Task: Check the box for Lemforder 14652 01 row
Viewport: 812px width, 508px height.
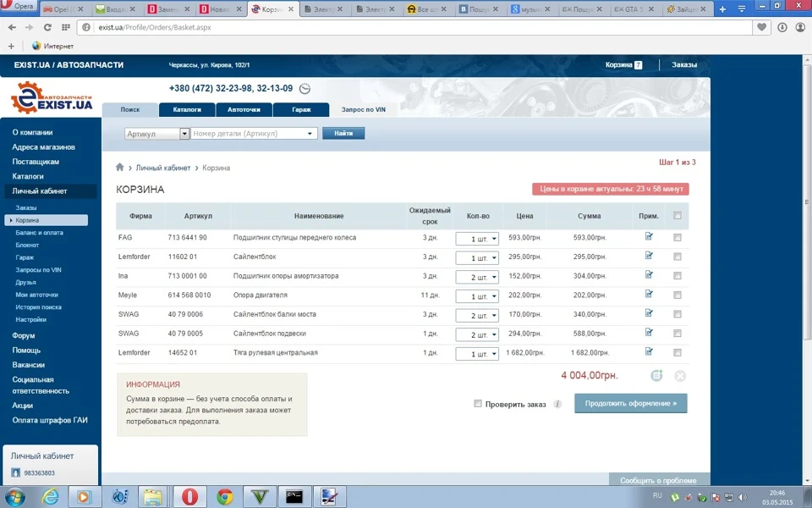Action: tap(678, 352)
